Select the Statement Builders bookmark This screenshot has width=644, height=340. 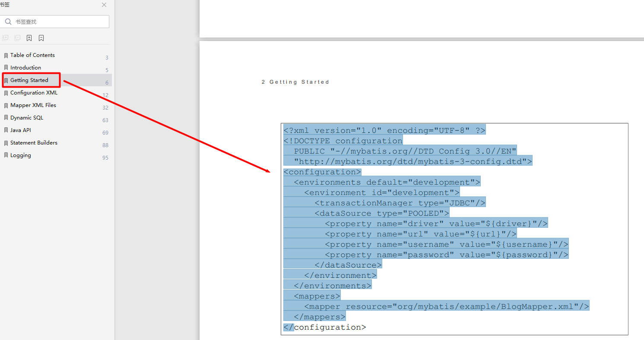[34, 143]
